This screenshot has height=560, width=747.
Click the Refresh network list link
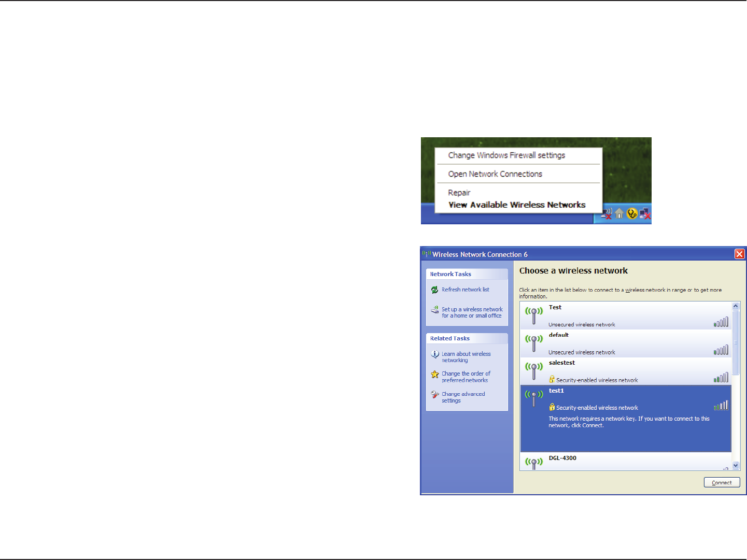(466, 290)
